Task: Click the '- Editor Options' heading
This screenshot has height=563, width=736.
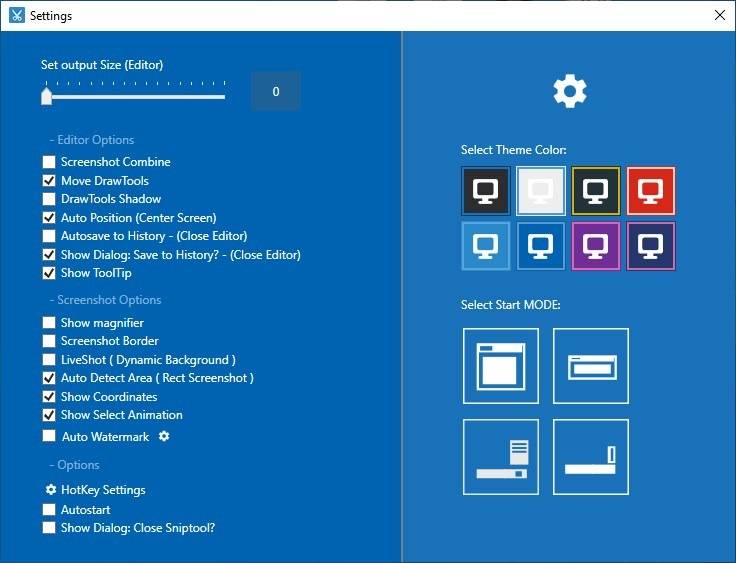Action: 92,140
